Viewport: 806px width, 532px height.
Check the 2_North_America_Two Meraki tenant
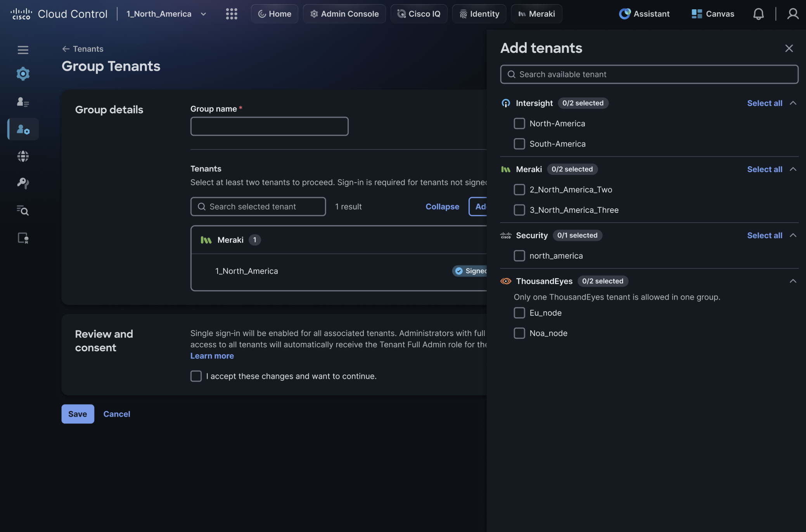pos(519,190)
